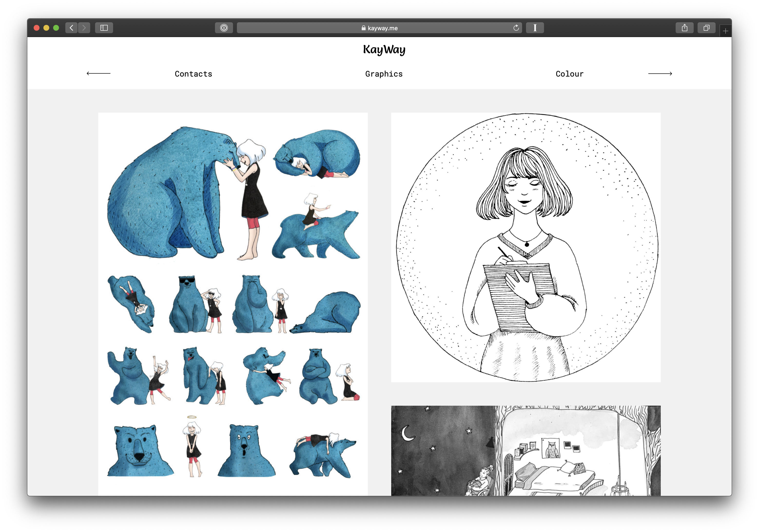759x532 pixels.
Task: Open the Share menu in toolbar
Action: pos(684,28)
